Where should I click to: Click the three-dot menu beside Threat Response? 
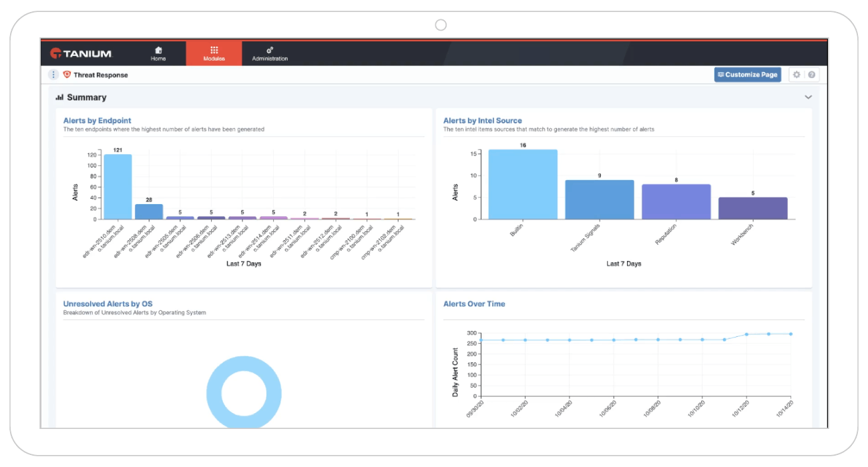click(x=54, y=75)
